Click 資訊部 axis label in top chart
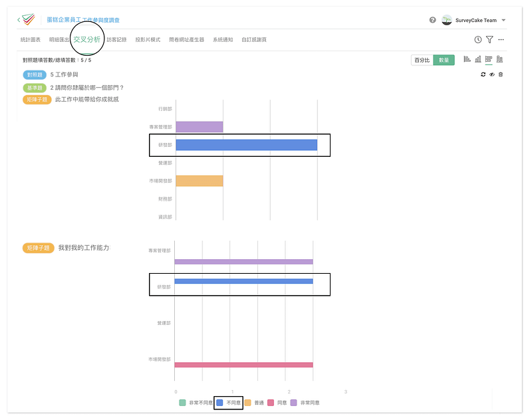The image size is (532, 418). (165, 217)
